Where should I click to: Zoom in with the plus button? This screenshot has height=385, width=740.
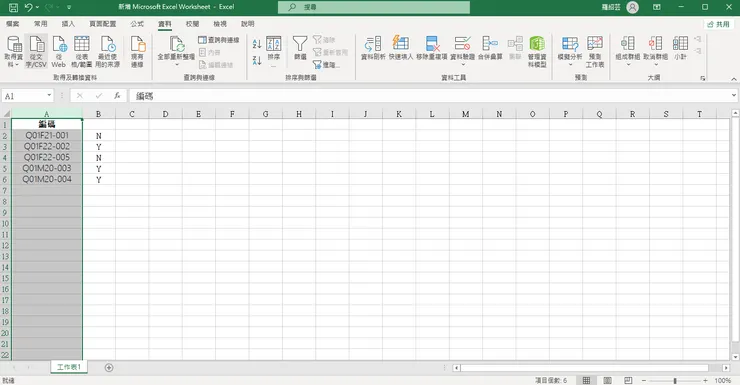pyautogui.click(x=705, y=380)
